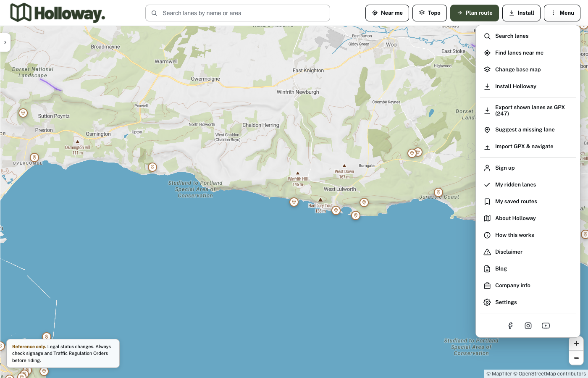Open the Topo base map selector
This screenshot has height=378, width=588.
[430, 13]
